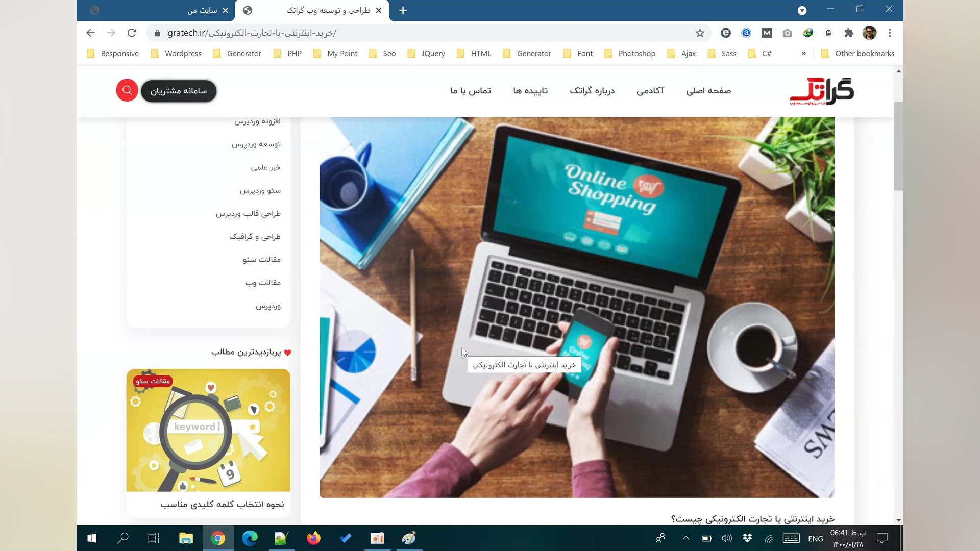Viewport: 980px width, 551px height.
Task: Open the Chrome profile avatar
Action: (869, 33)
